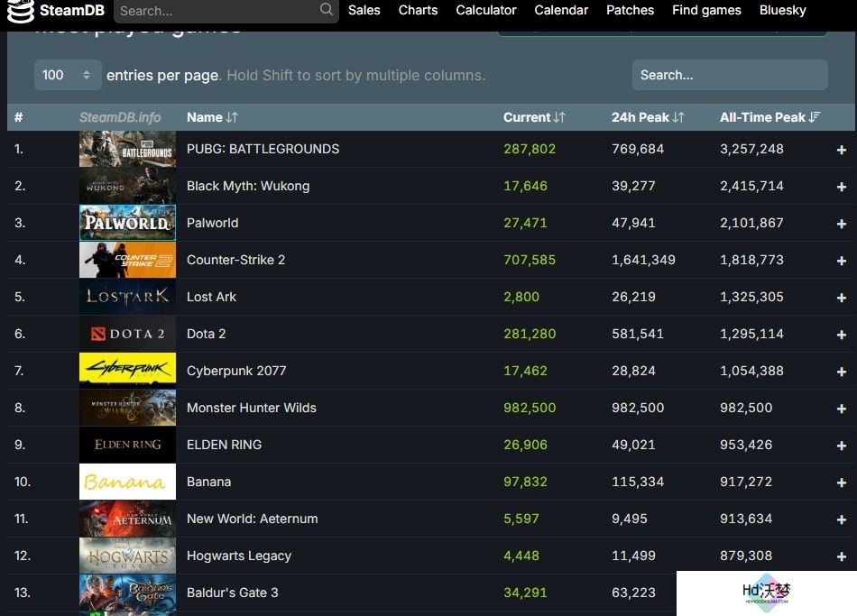Open the Black Myth: Wukong thumbnail
This screenshot has height=616, width=857.
(x=127, y=186)
